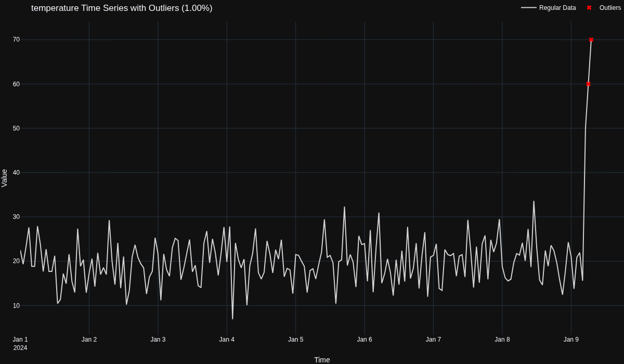
Task: Click the y-axis tick label 70
Action: pyautogui.click(x=16, y=40)
